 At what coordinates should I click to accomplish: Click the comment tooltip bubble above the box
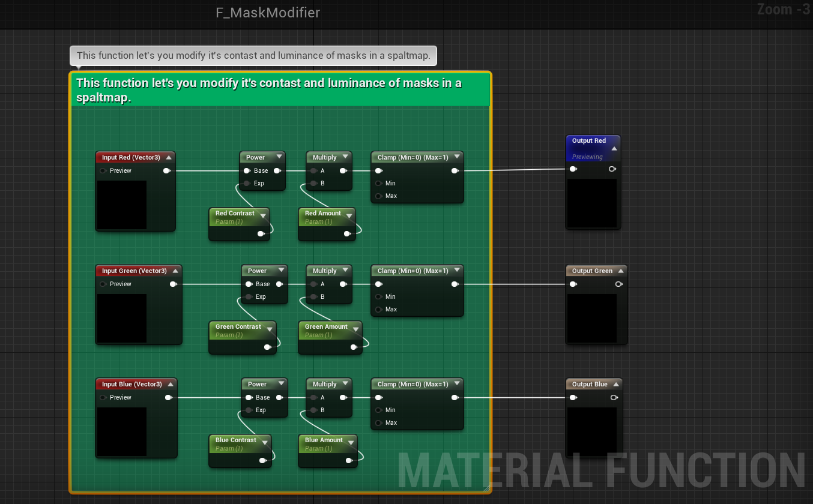[253, 56]
